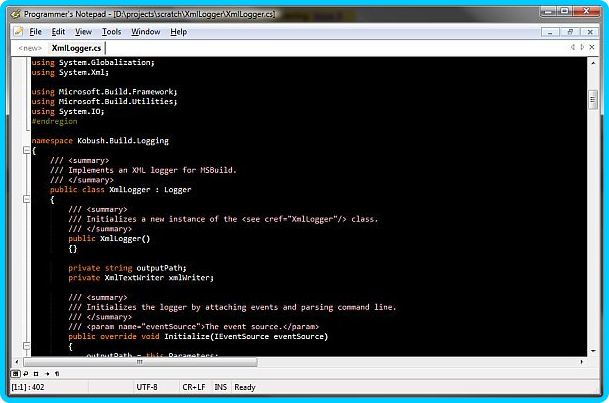This screenshot has height=403, width=609.
Task: Close the inner document window
Action: click(x=590, y=32)
